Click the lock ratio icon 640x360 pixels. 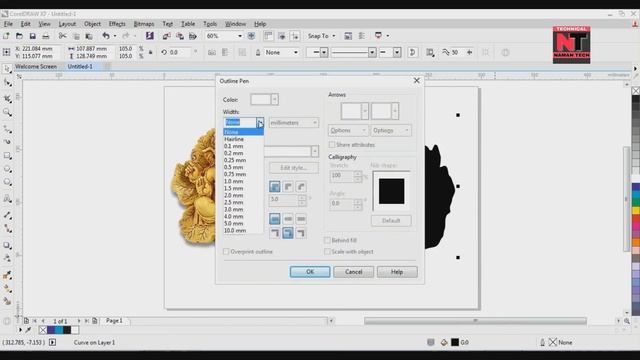coord(151,52)
